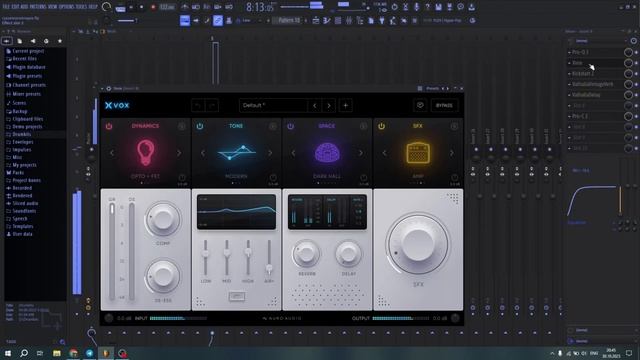Click the large SFX knob
This screenshot has height=360, width=640.
coord(418,244)
